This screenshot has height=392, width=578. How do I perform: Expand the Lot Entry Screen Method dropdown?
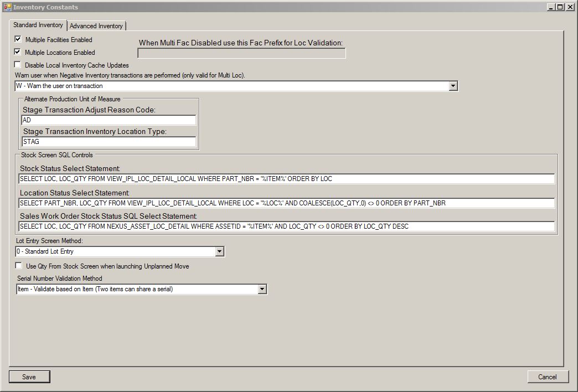(219, 251)
